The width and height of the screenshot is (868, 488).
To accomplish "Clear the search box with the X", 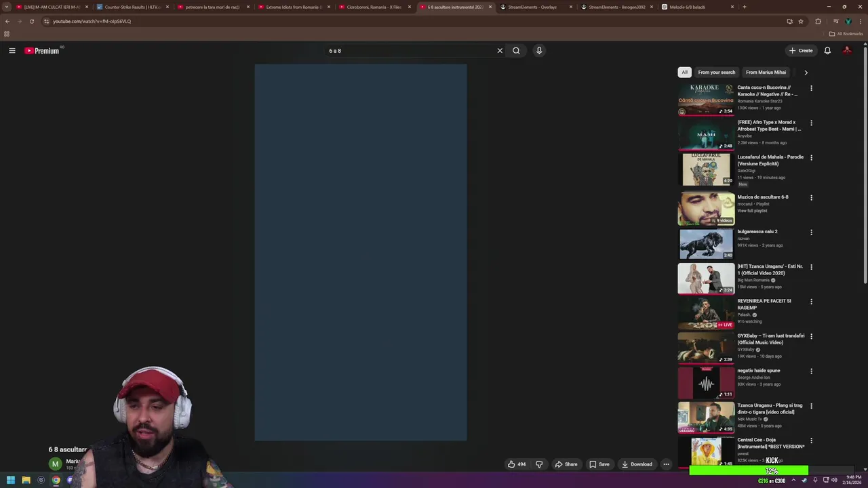I will click(x=500, y=51).
